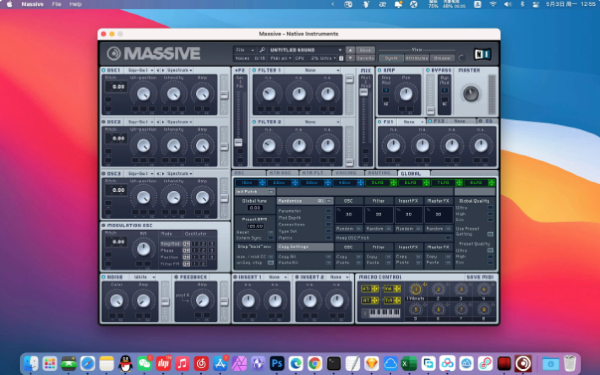Screen dimensions: 600x375
Task: Enable the Noise oscillator power toggle
Action: tap(104, 277)
